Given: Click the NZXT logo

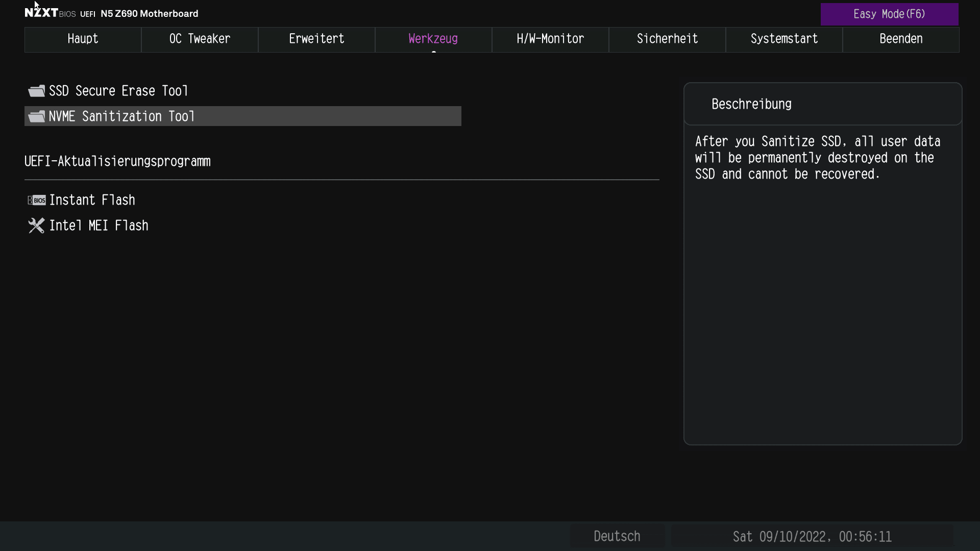Looking at the screenshot, I should [x=41, y=13].
